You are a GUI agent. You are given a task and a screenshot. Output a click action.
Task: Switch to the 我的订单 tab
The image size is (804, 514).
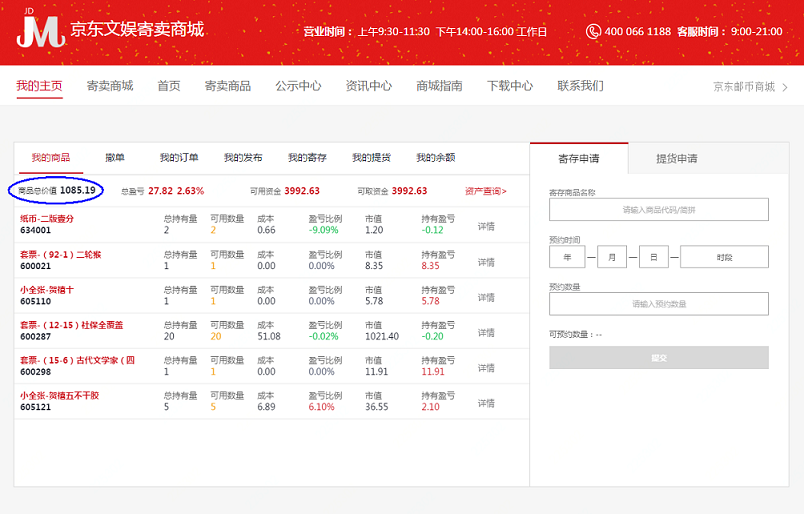point(179,158)
